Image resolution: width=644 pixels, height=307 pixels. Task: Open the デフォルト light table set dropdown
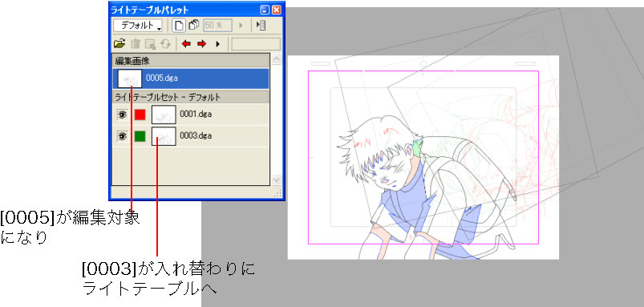138,26
